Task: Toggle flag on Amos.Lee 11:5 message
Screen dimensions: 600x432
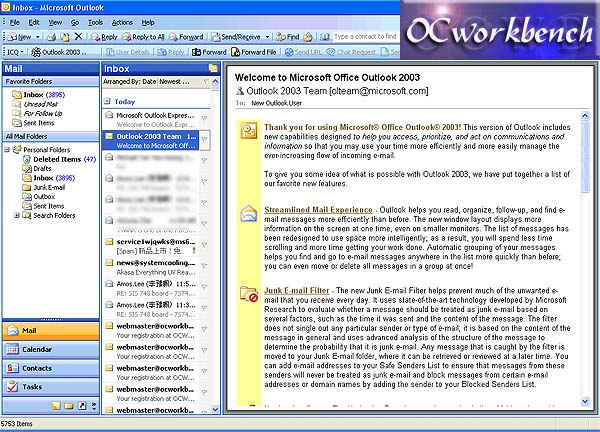Action: pyautogui.click(x=204, y=287)
